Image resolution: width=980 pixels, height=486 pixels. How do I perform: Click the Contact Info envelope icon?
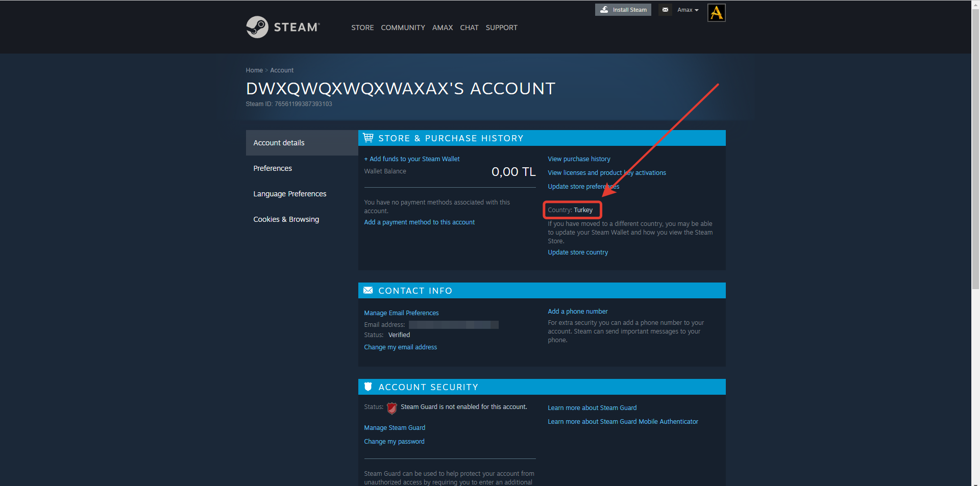(x=368, y=290)
